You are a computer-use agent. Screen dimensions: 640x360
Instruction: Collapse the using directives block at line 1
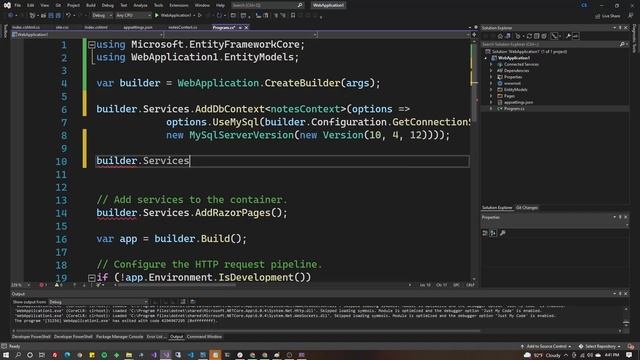tap(92, 44)
